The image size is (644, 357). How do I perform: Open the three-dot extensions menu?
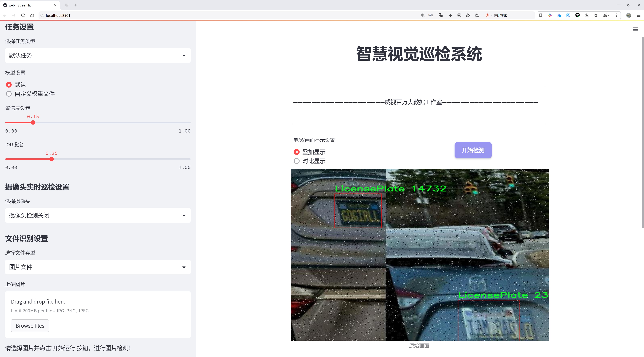coord(616,15)
